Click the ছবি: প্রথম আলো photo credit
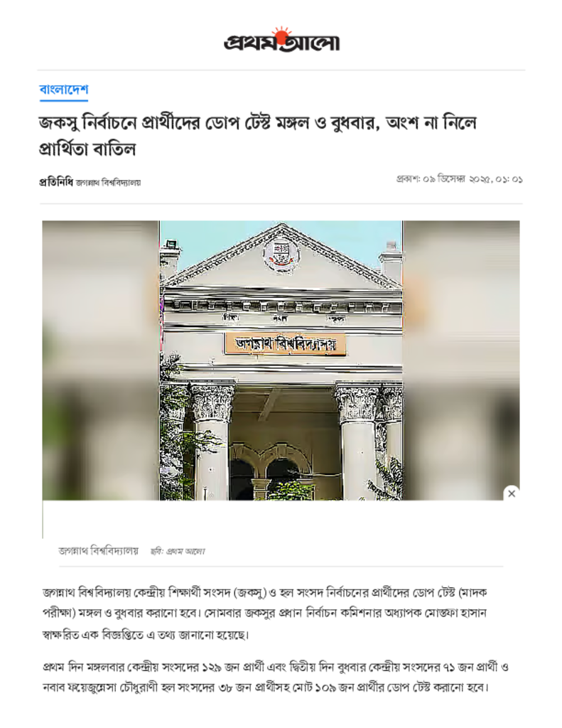Screen dimensions: 562x728 click(x=178, y=552)
